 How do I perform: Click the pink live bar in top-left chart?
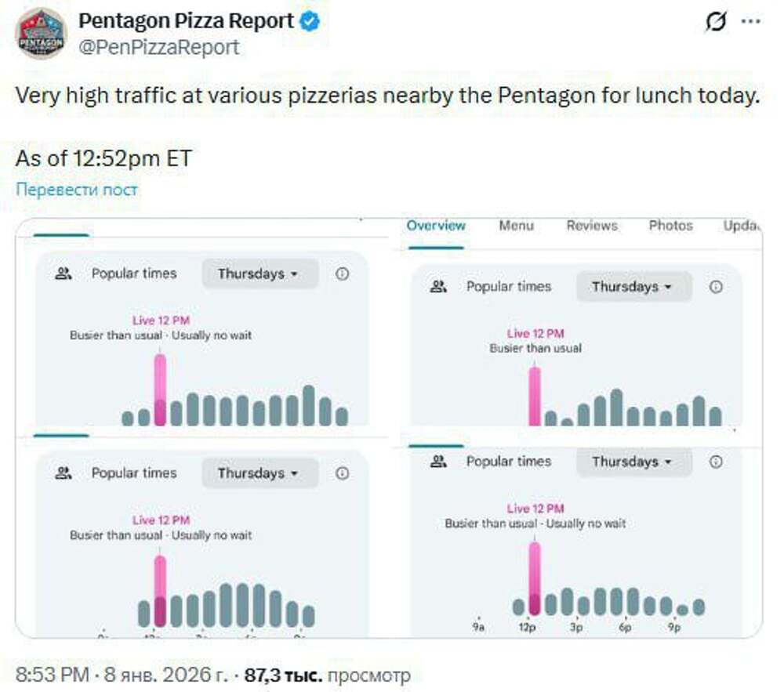point(160,389)
